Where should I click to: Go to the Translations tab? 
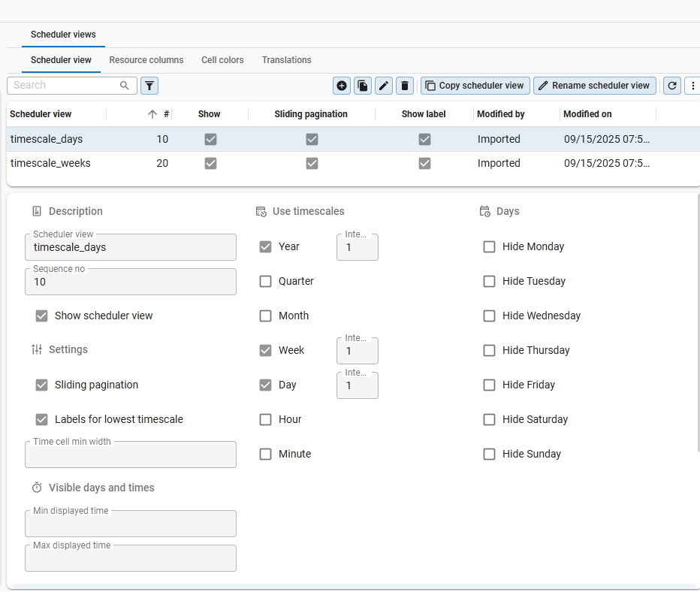coord(286,60)
